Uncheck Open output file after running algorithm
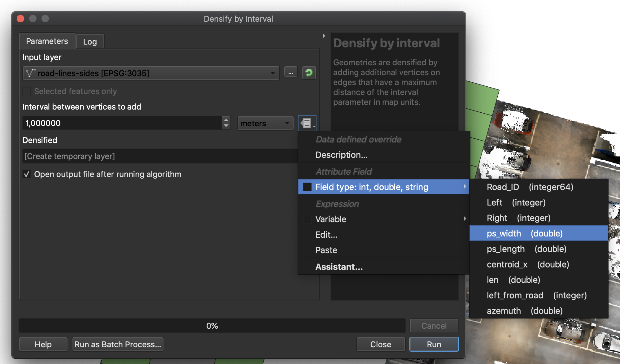620x364 pixels. [x=27, y=174]
